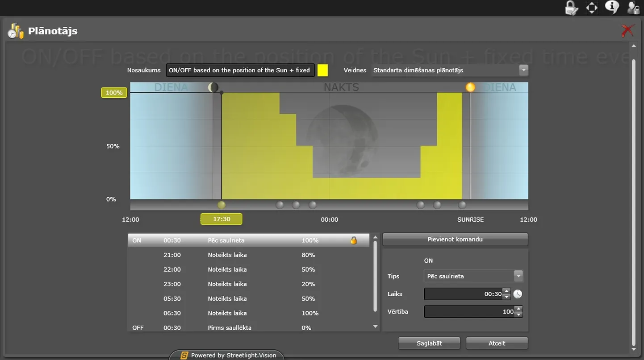This screenshot has height=360, width=644.
Task: Pick the yellow color swatch beside name
Action: [322, 70]
